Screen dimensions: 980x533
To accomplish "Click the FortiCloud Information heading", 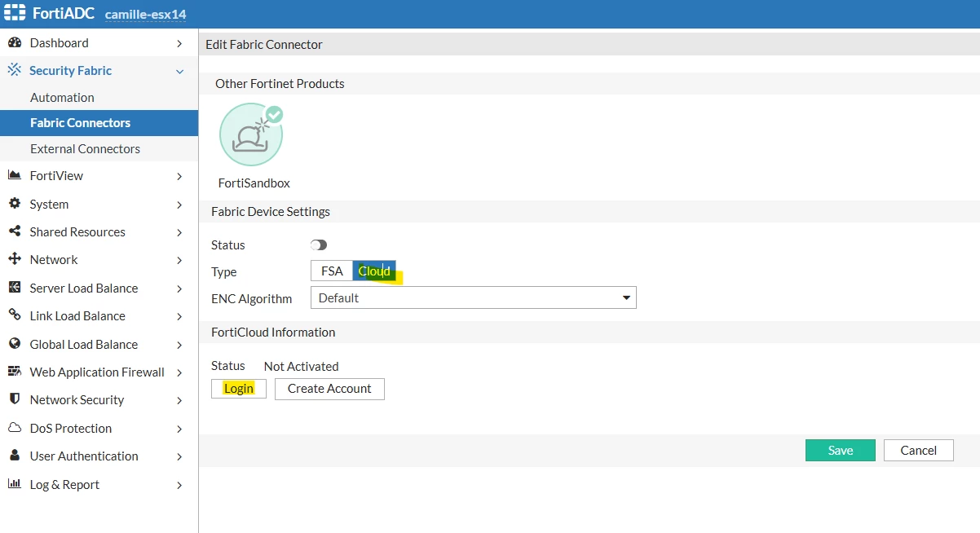I will click(x=273, y=332).
